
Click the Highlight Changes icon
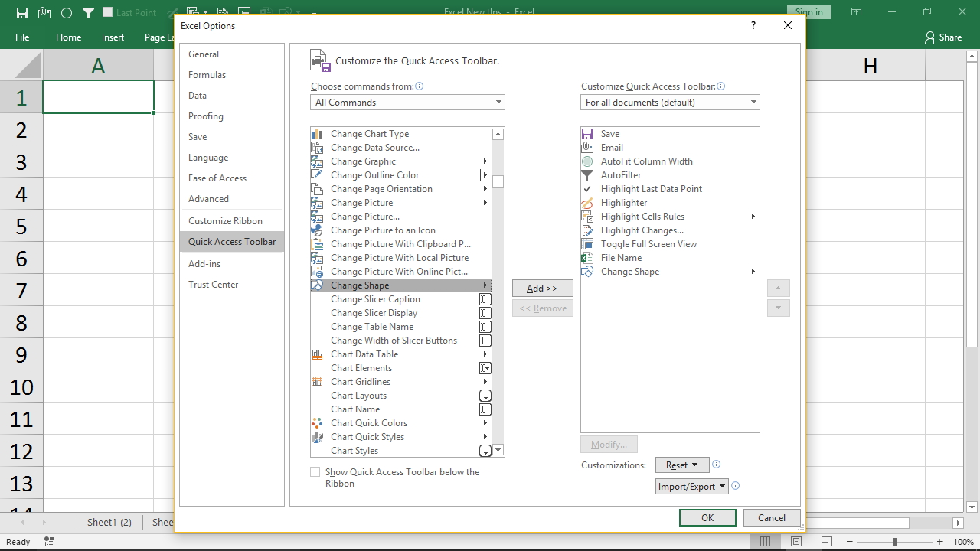587,230
